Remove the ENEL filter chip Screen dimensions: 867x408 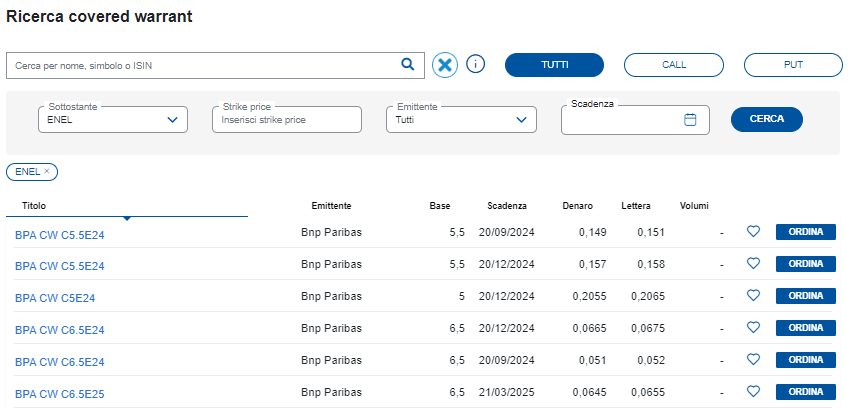coord(46,171)
